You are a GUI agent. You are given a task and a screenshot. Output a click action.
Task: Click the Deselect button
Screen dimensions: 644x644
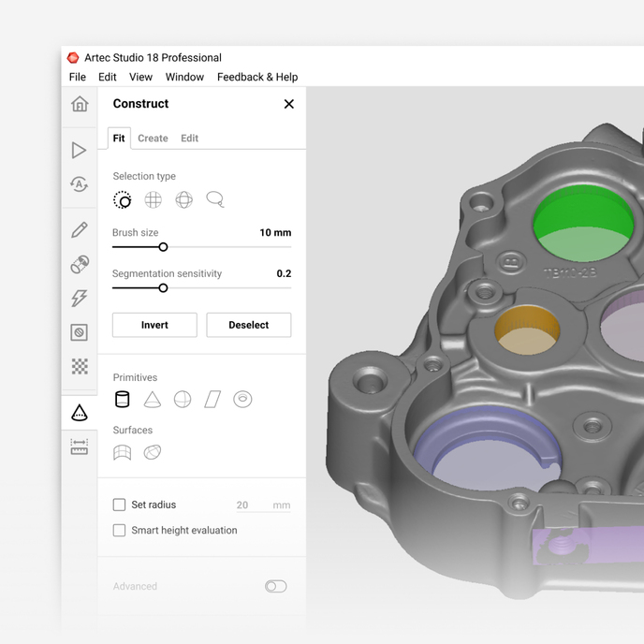tap(249, 325)
